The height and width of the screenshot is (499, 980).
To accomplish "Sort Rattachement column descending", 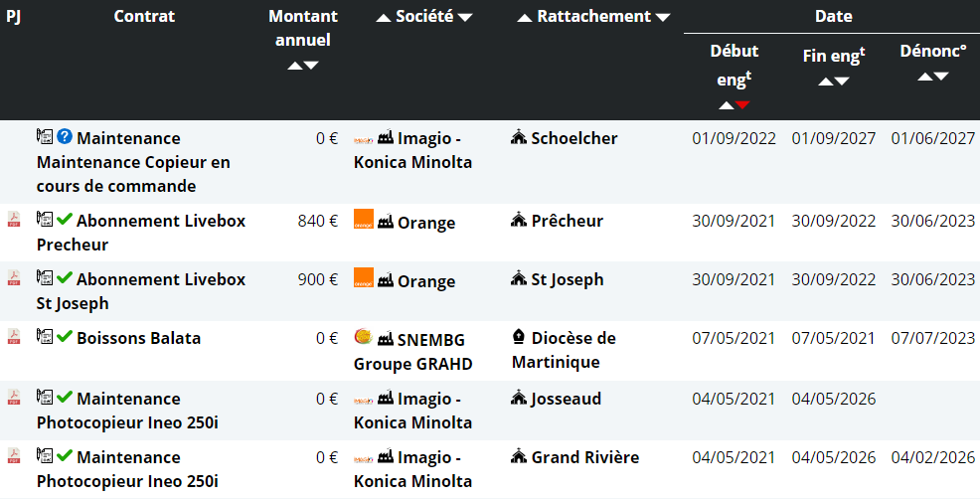I will tap(663, 18).
